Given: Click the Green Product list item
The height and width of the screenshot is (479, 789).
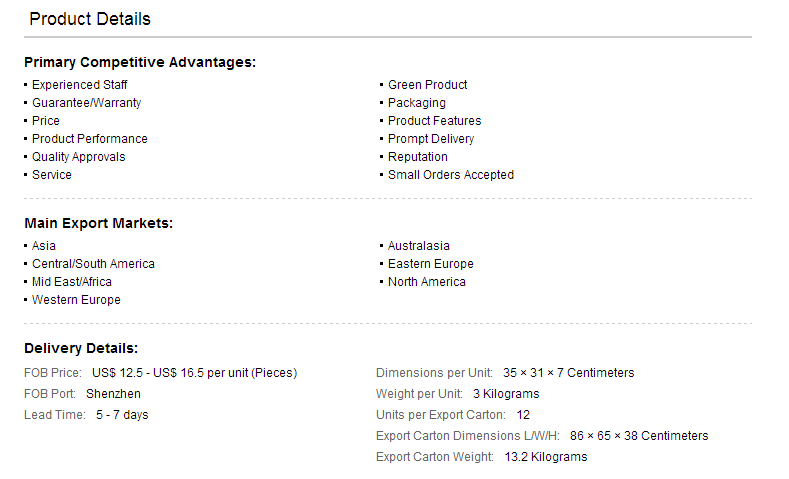Looking at the screenshot, I should pyautogui.click(x=428, y=85).
